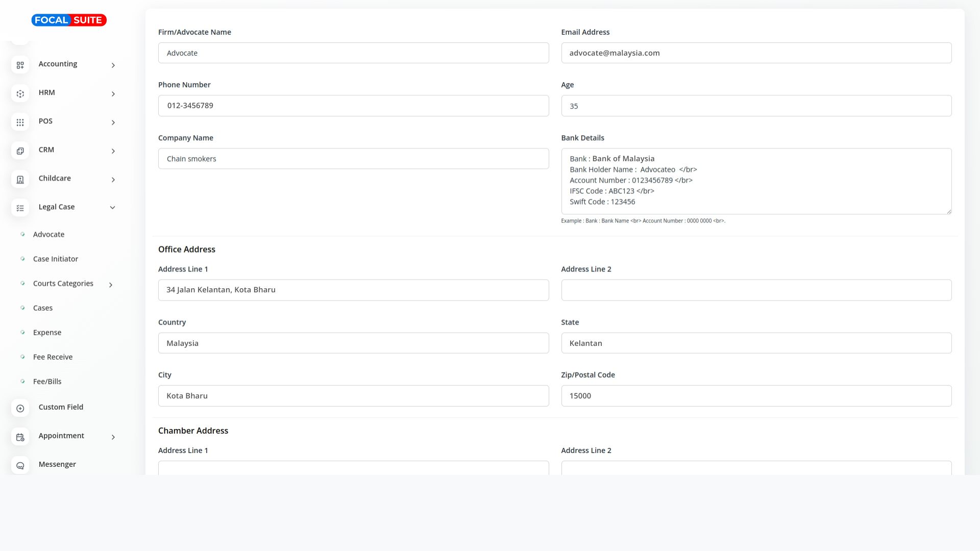Click the FOCAL SUITE logo
This screenshot has height=551, width=980.
[69, 20]
